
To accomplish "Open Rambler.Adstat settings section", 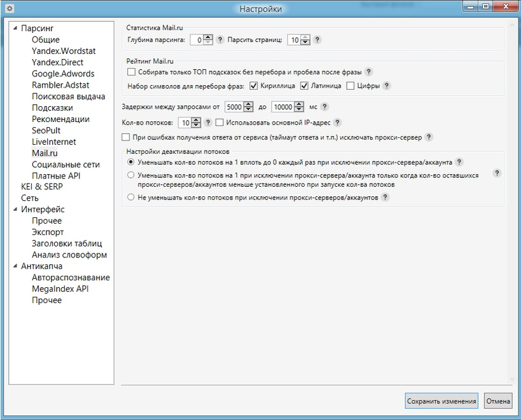I will coord(60,85).
